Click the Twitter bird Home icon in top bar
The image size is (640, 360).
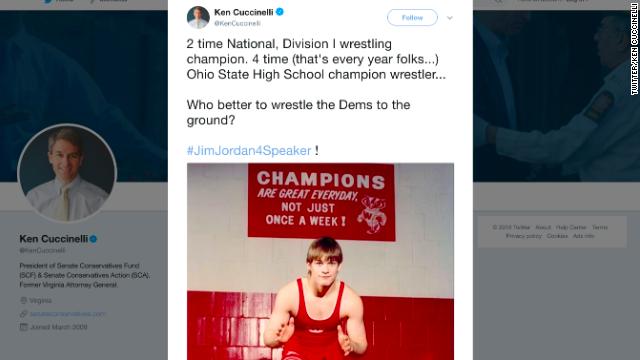coord(48,1)
